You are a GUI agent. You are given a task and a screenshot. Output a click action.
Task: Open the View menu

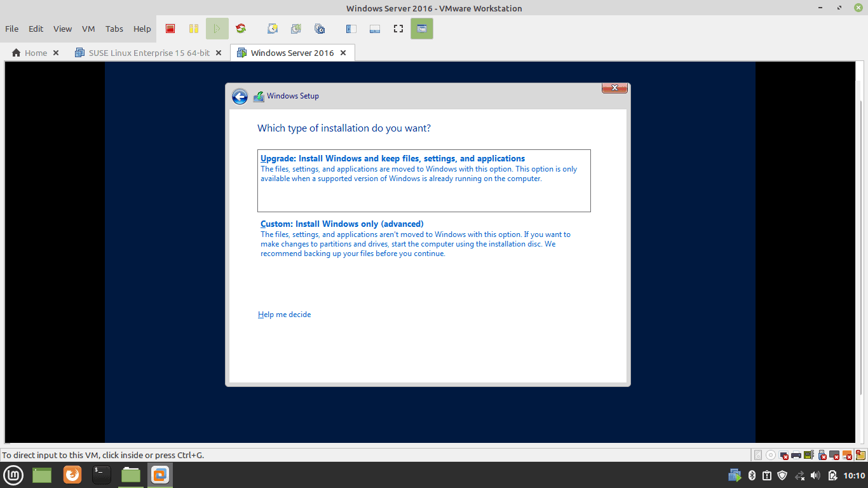[x=62, y=29]
